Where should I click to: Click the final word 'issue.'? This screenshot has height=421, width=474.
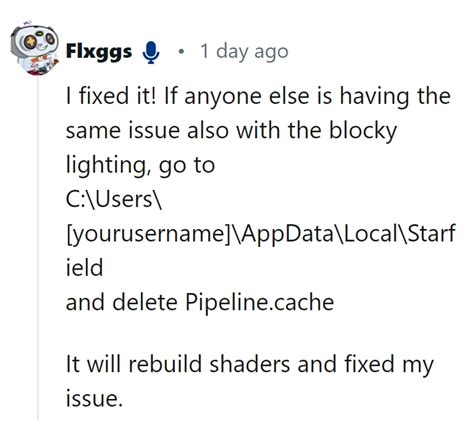[94, 398]
